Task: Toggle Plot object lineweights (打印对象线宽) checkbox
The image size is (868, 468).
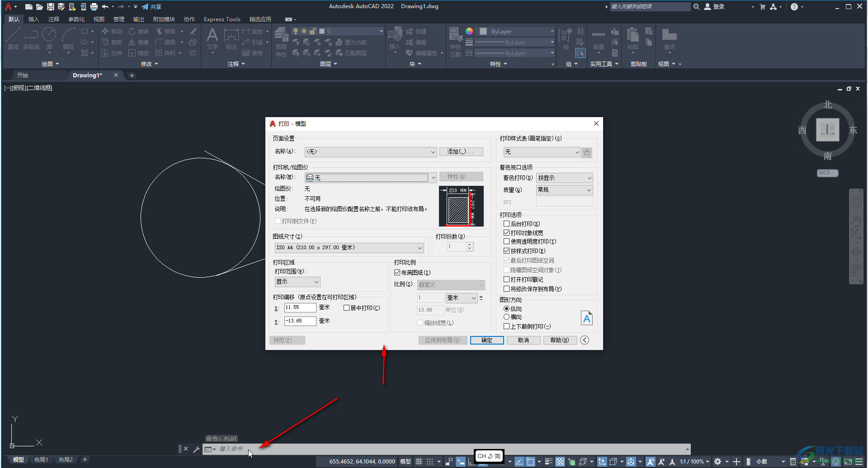Action: [x=507, y=233]
